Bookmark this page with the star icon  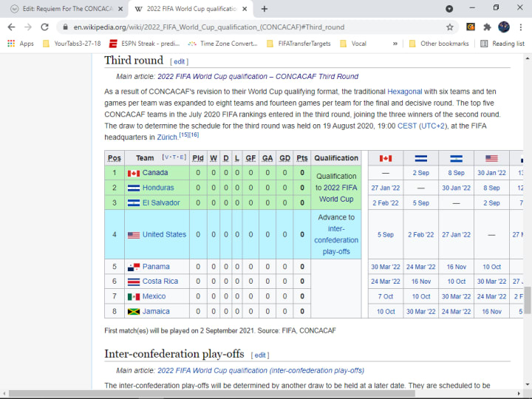tap(449, 27)
